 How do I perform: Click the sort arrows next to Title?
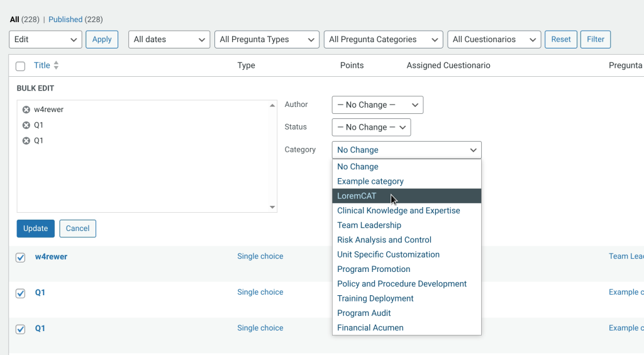tap(56, 65)
